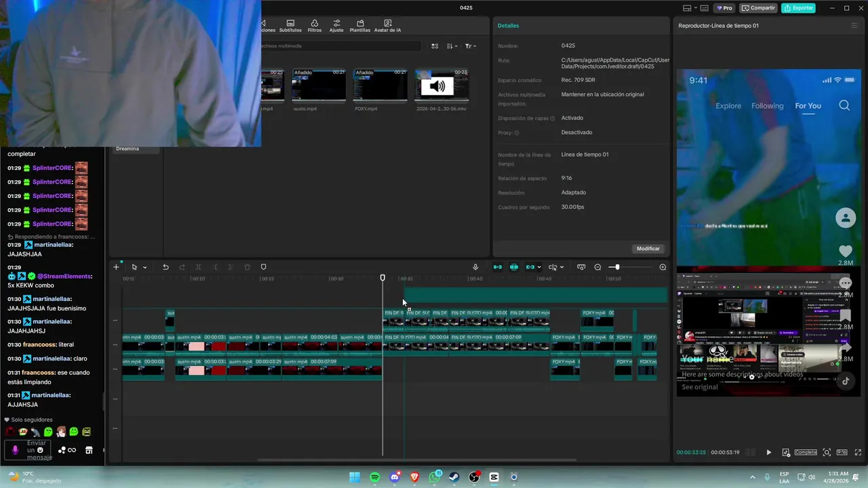Open the split-cursor tool dropdown arrow
The height and width of the screenshot is (488, 868).
(562, 267)
